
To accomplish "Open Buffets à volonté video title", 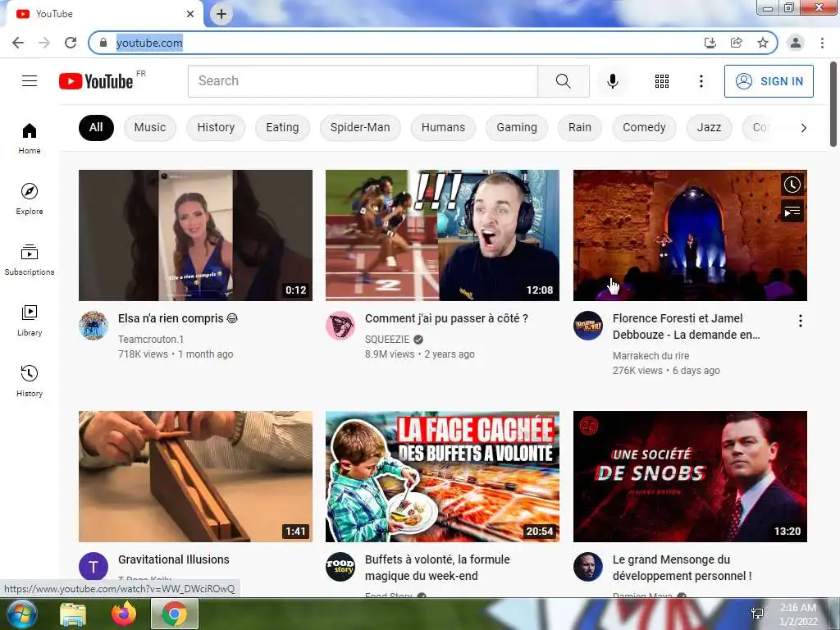I will pyautogui.click(x=437, y=568).
